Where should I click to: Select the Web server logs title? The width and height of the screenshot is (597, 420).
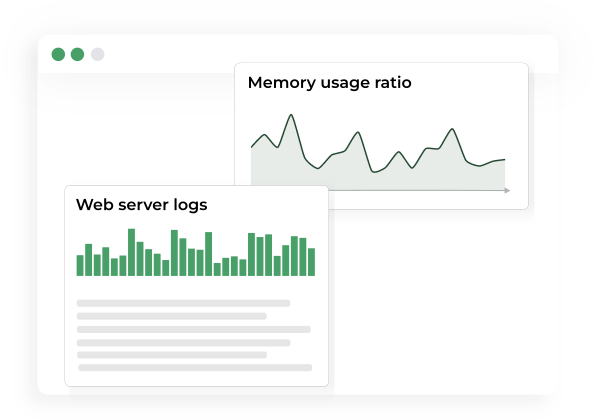tap(141, 205)
